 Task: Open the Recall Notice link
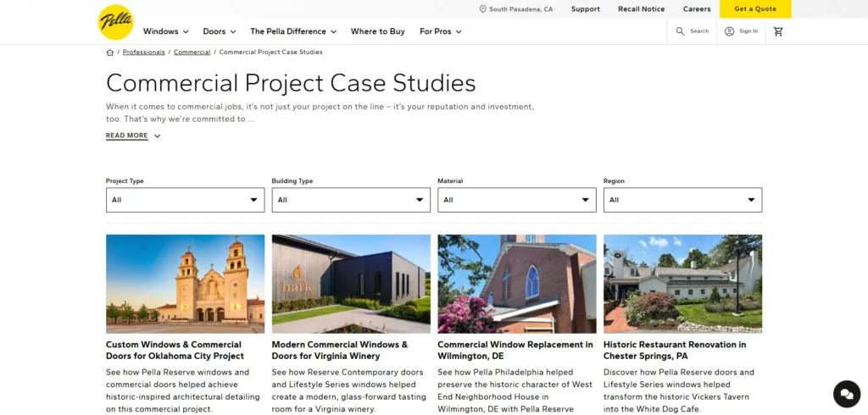pos(641,9)
